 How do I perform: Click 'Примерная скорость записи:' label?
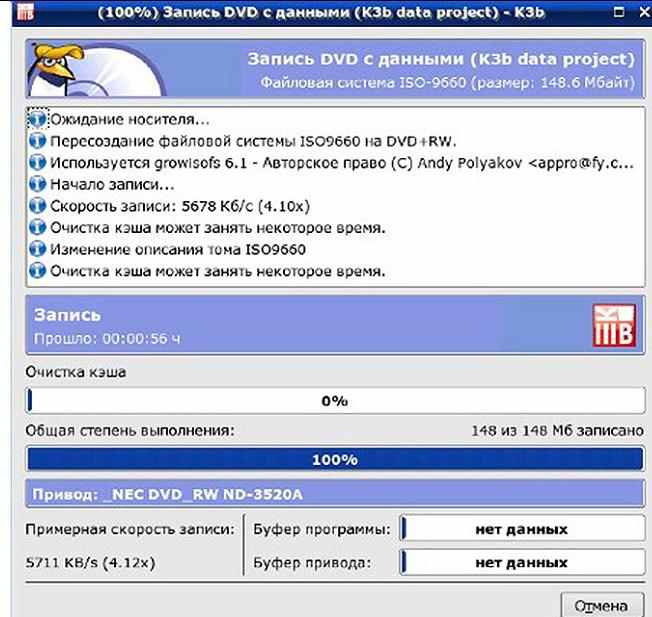[130, 529]
